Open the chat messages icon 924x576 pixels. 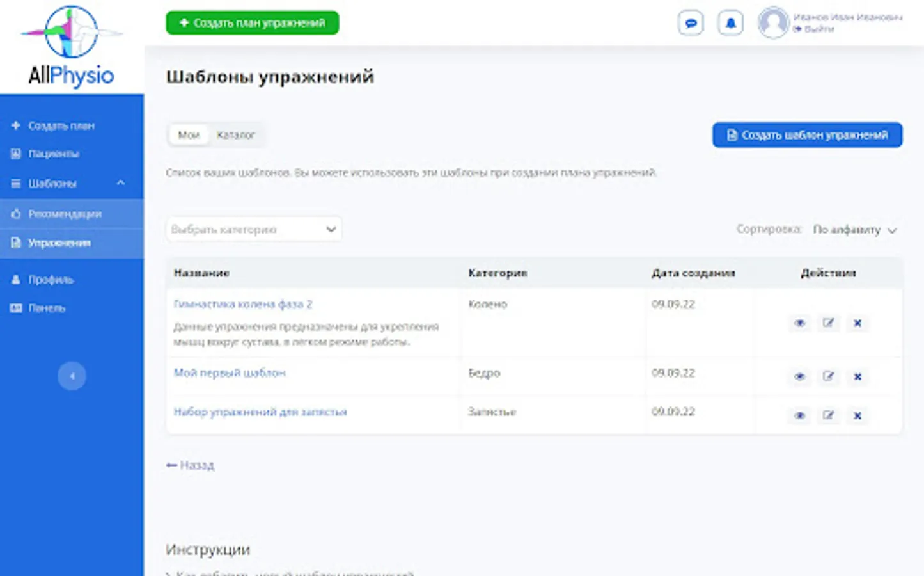point(691,24)
